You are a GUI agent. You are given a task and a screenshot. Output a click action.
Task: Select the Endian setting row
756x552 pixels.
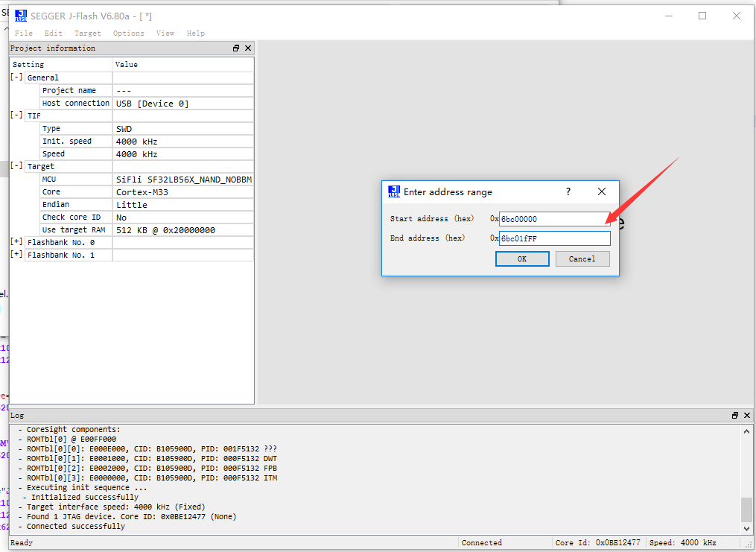pos(147,204)
